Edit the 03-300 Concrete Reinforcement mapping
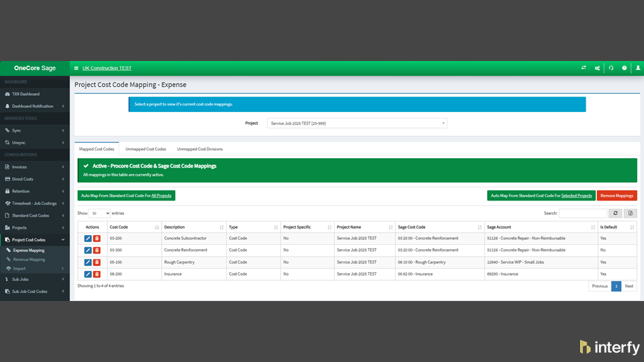The width and height of the screenshot is (644, 362). pos(88,250)
